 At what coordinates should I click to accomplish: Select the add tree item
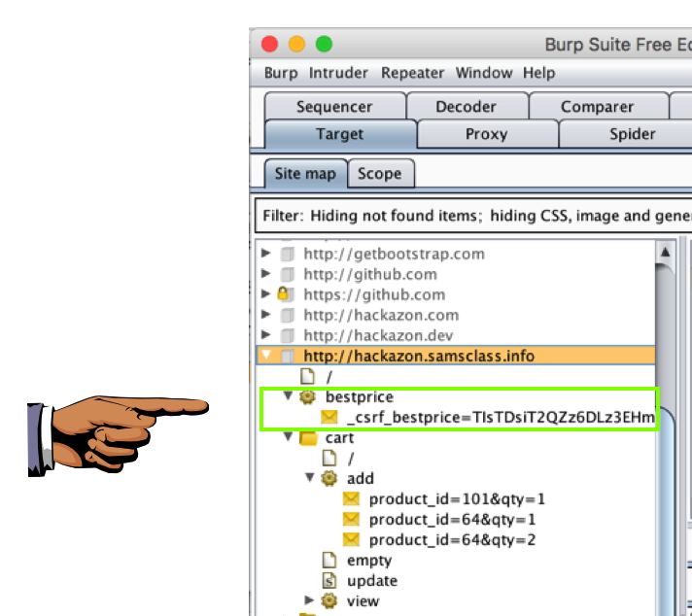(x=361, y=478)
